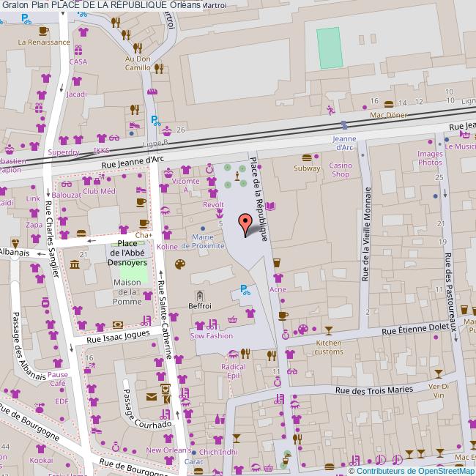Click the green sports pitch area

click(x=330, y=48)
